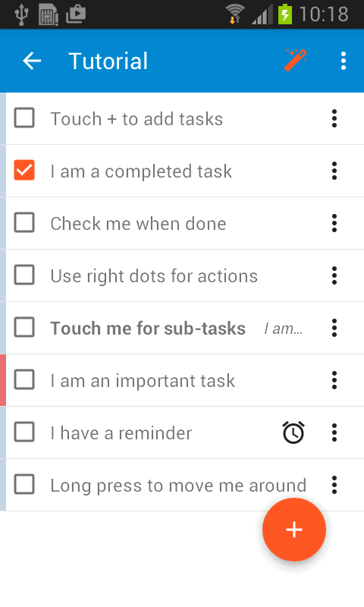This screenshot has width=364, height=607.
Task: Open the three-dot menu for 'I have a reminder'
Action: [334, 432]
